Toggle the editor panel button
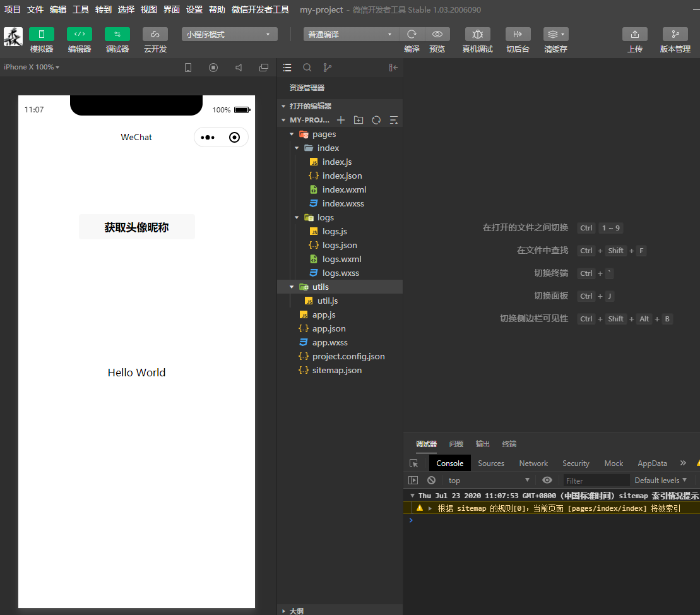This screenshot has width=700, height=615. tap(80, 34)
